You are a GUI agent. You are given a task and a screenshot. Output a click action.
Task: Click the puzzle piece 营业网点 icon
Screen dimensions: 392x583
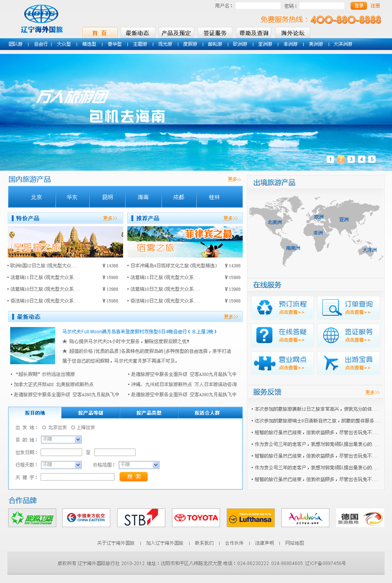(x=265, y=363)
